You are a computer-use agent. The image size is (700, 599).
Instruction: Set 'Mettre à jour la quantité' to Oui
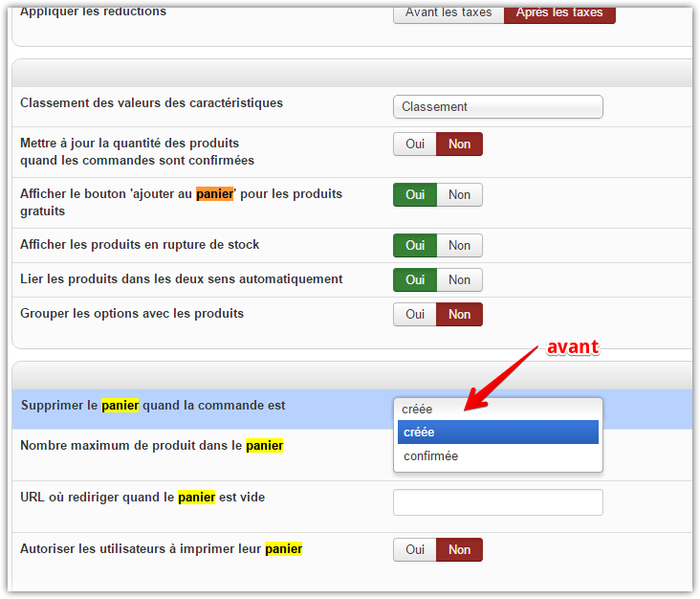(x=415, y=144)
